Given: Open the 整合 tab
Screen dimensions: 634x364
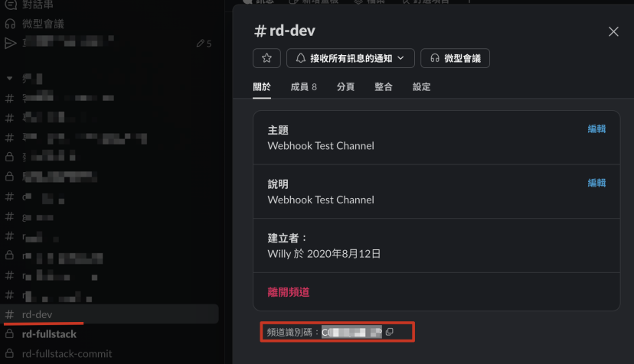Looking at the screenshot, I should tap(384, 87).
